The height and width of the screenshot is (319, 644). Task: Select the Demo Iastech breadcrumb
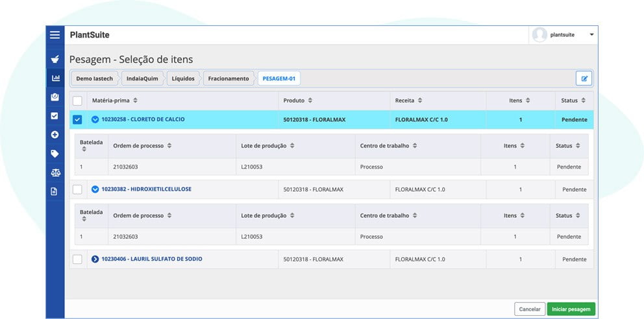click(95, 78)
